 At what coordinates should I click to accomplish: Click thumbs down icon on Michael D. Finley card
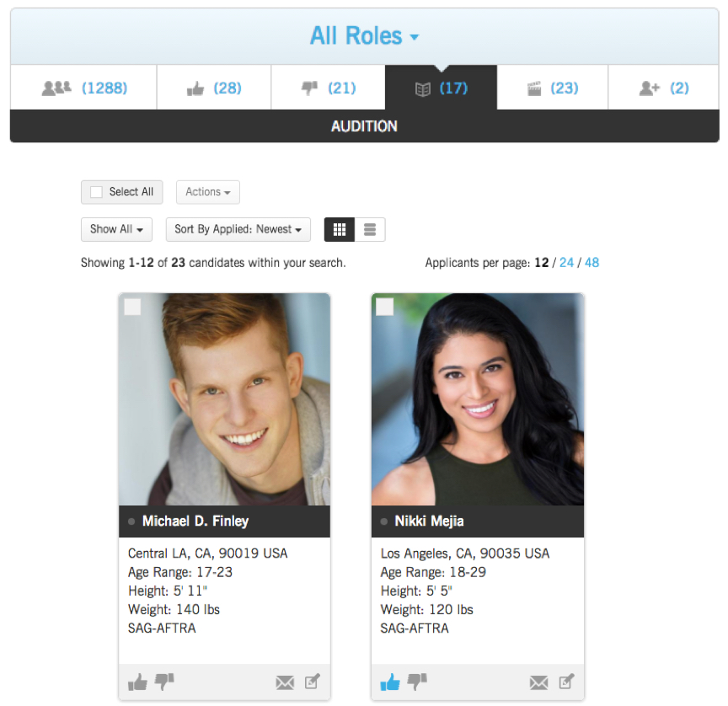click(x=163, y=682)
